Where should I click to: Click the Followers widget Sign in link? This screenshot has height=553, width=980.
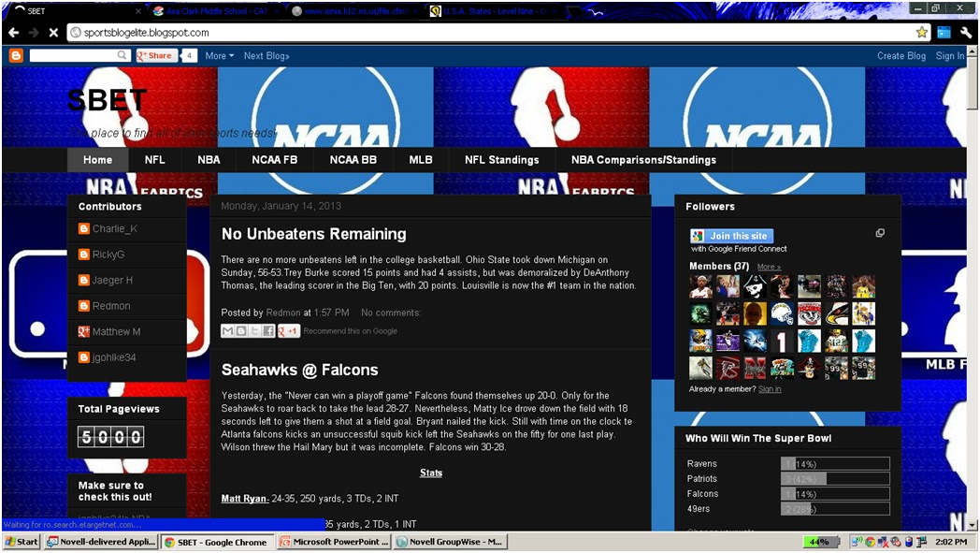pos(770,389)
